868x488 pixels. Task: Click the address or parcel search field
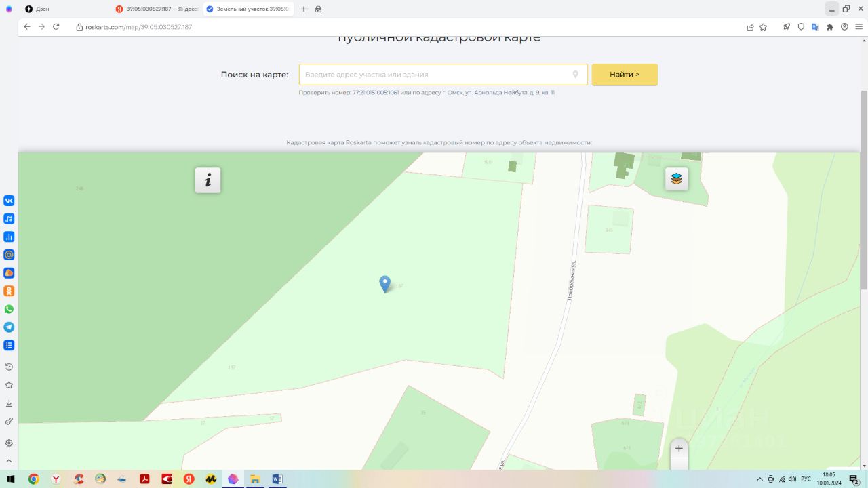click(443, 75)
